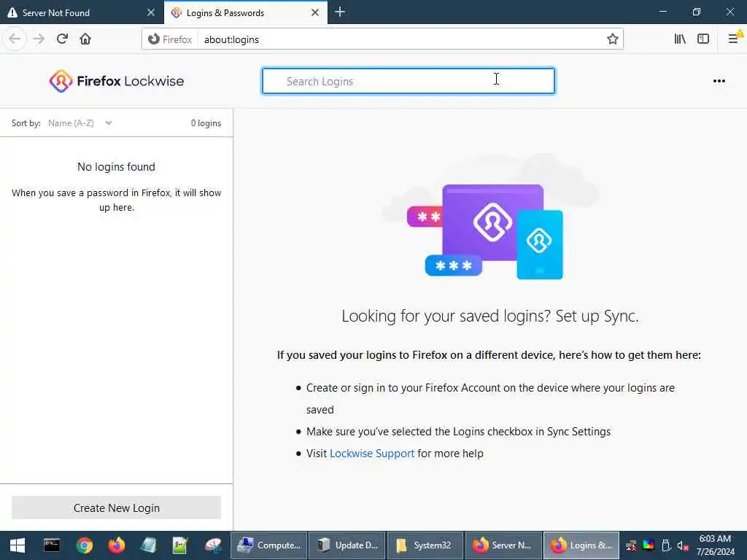This screenshot has height=560, width=747.
Task: Close the Server Not Found tab
Action: coord(150,12)
